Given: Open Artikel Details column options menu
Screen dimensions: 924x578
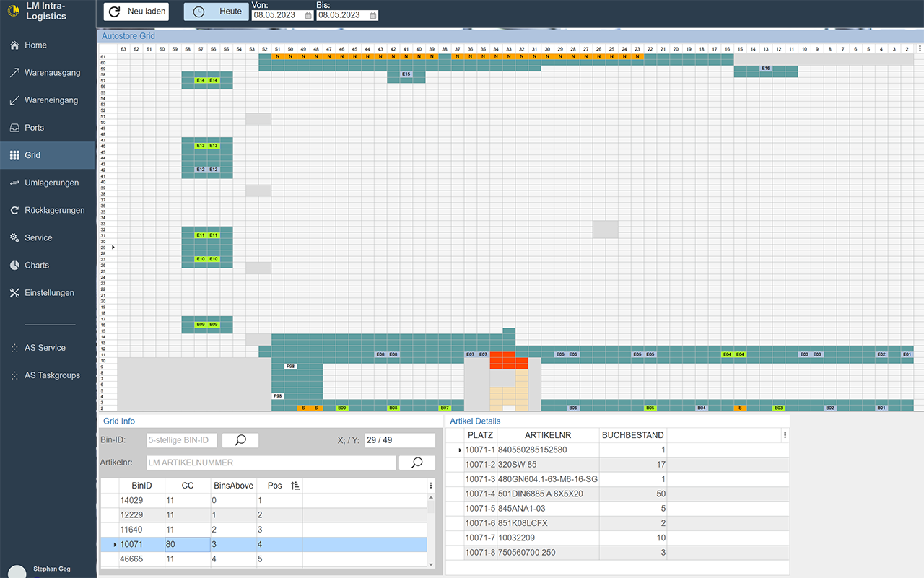Looking at the screenshot, I should click(785, 435).
